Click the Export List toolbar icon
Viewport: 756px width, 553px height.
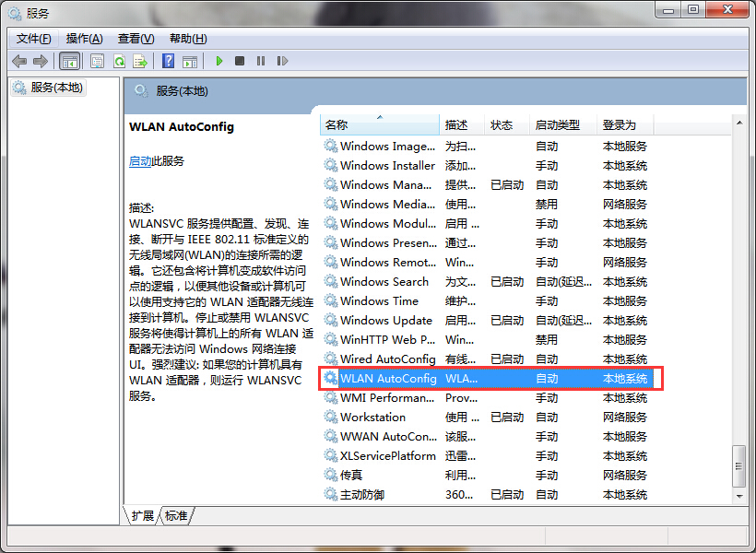140,61
